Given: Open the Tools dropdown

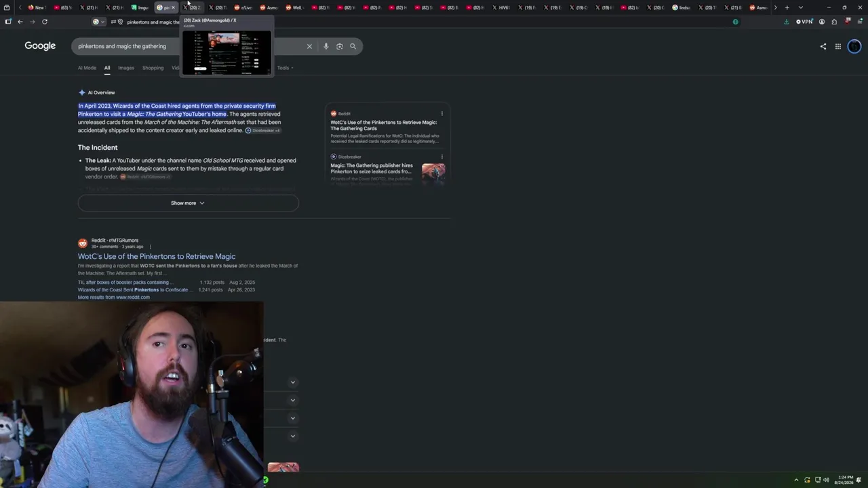Looking at the screenshot, I should tap(284, 68).
